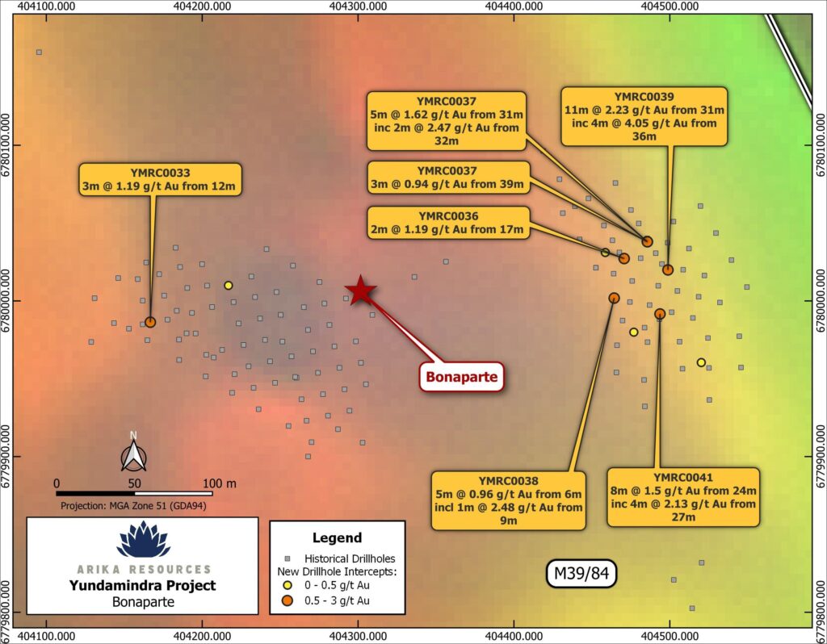
Task: Click the Yundamindra Project title text
Action: 142,586
